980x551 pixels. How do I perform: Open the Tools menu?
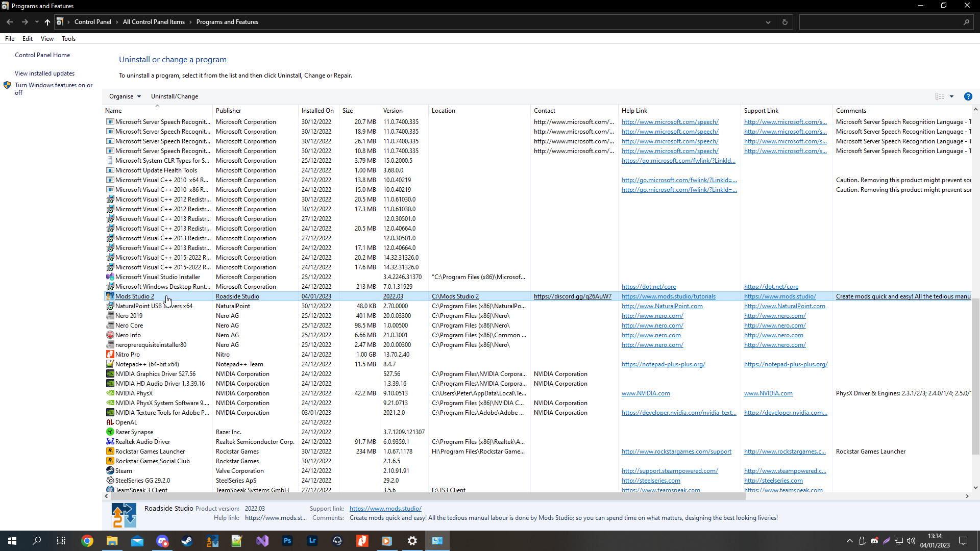(68, 38)
